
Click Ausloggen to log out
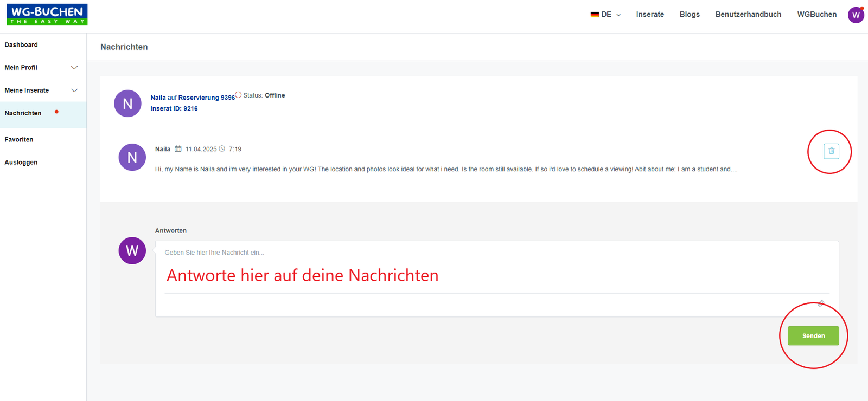[x=21, y=163]
